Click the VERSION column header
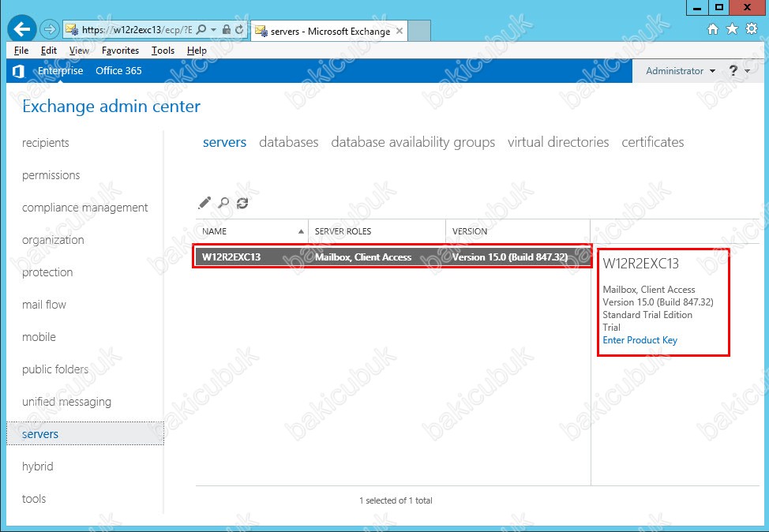Viewport: 769px width, 532px height. coord(517,231)
